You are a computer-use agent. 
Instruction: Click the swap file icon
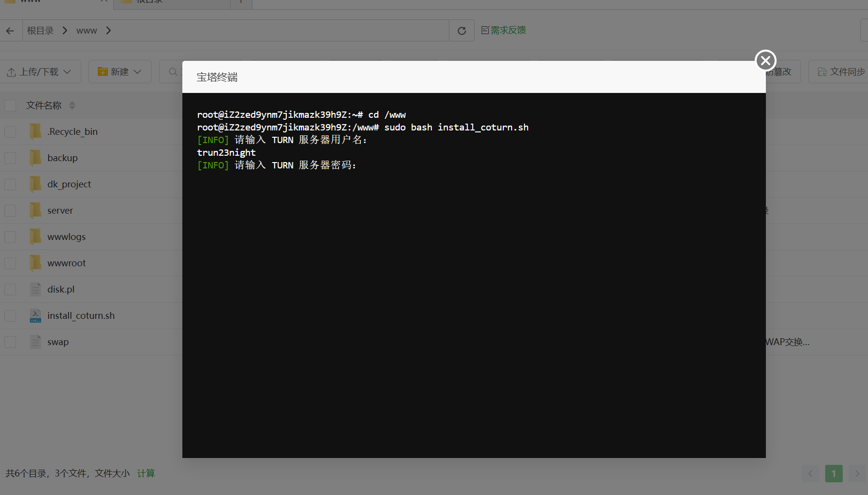35,342
